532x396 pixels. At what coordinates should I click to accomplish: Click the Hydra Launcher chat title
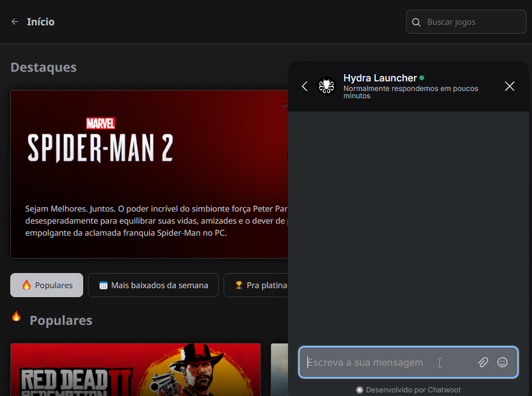[380, 78]
